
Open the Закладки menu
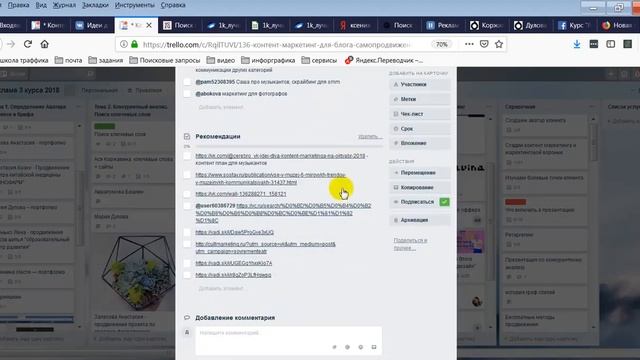tap(95, 5)
